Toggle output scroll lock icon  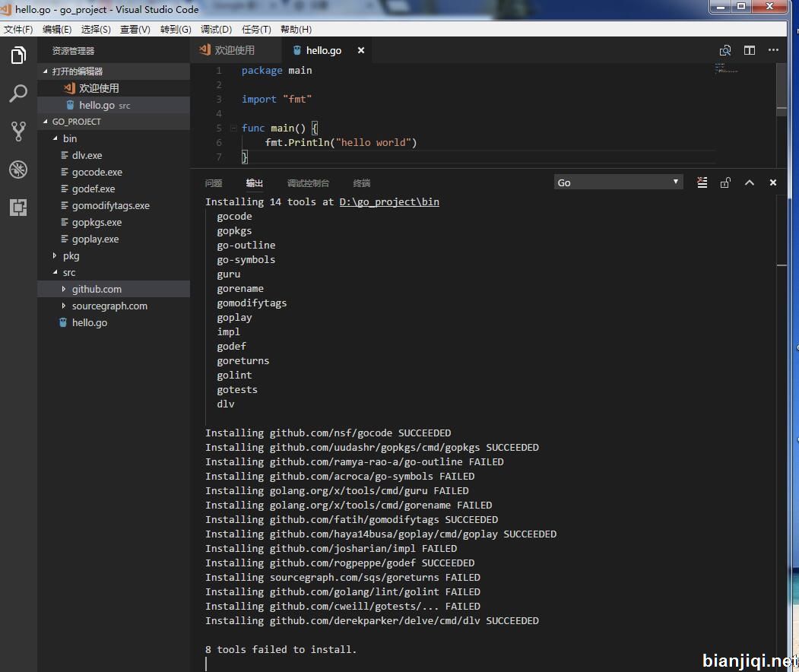[725, 182]
